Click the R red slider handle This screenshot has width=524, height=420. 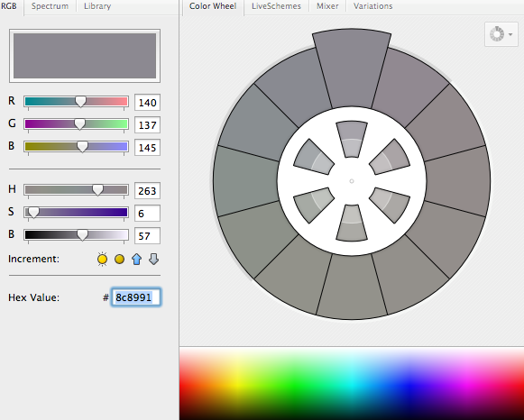(x=80, y=102)
